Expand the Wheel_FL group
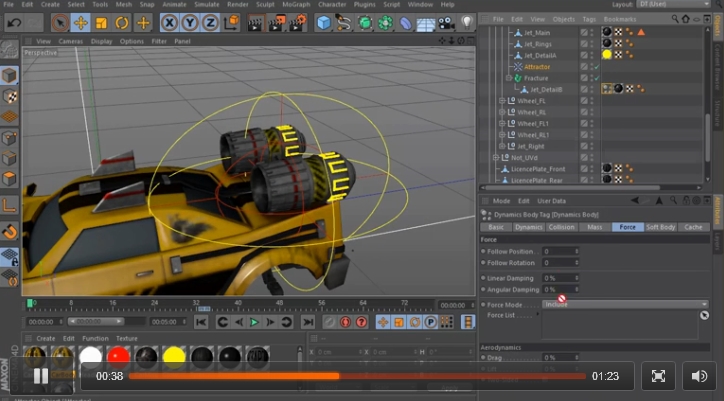The height and width of the screenshot is (401, 724). 502,101
